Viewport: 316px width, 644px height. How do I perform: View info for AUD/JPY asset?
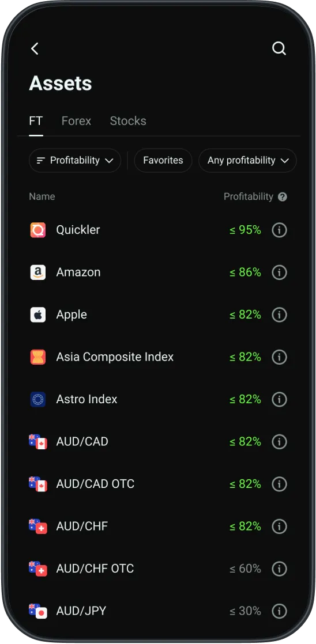coord(280,611)
